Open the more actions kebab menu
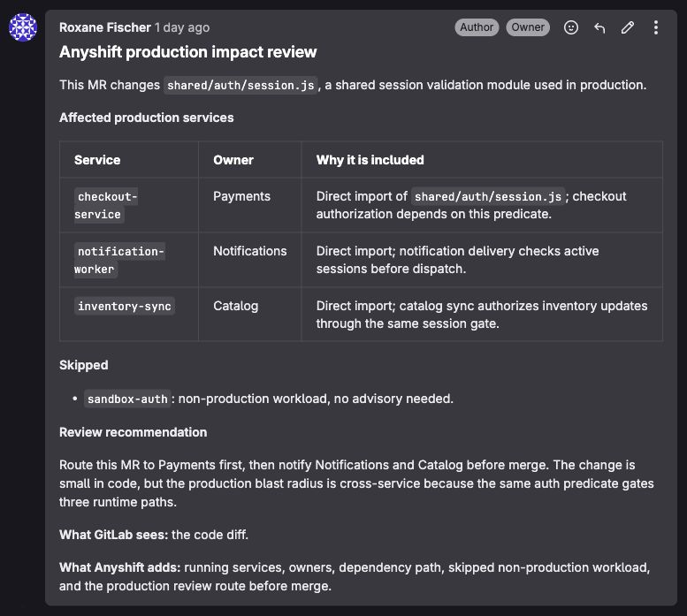This screenshot has width=687, height=616. coord(655,27)
